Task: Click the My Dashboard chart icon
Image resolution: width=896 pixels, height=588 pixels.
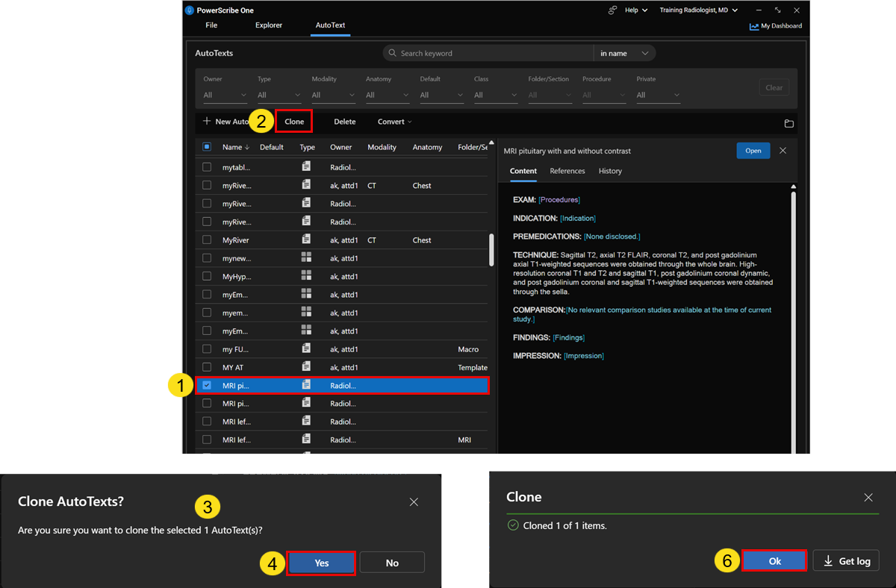Action: [754, 26]
